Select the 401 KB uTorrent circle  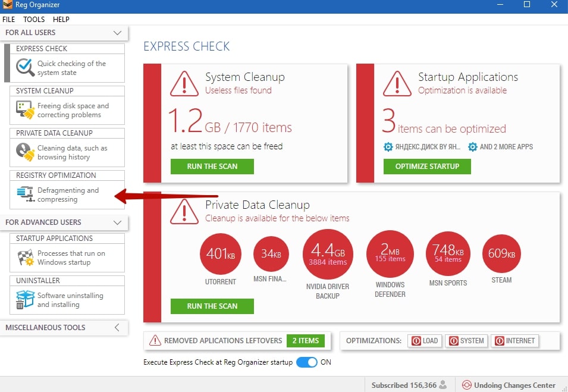click(x=220, y=254)
